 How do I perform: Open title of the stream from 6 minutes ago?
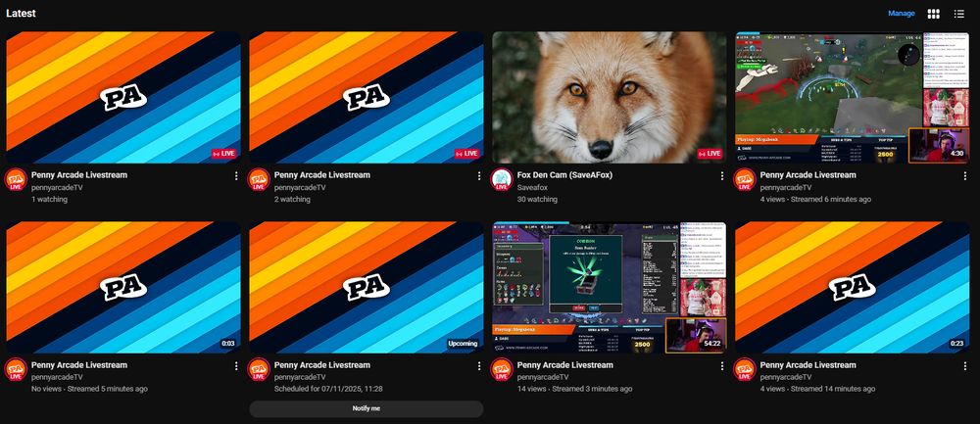pyautogui.click(x=808, y=175)
